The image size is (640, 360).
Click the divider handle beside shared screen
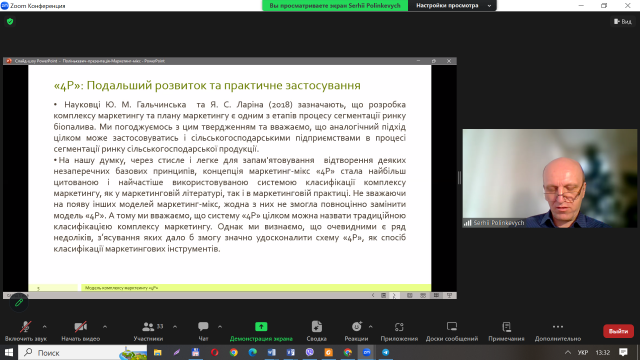[x=459, y=178]
